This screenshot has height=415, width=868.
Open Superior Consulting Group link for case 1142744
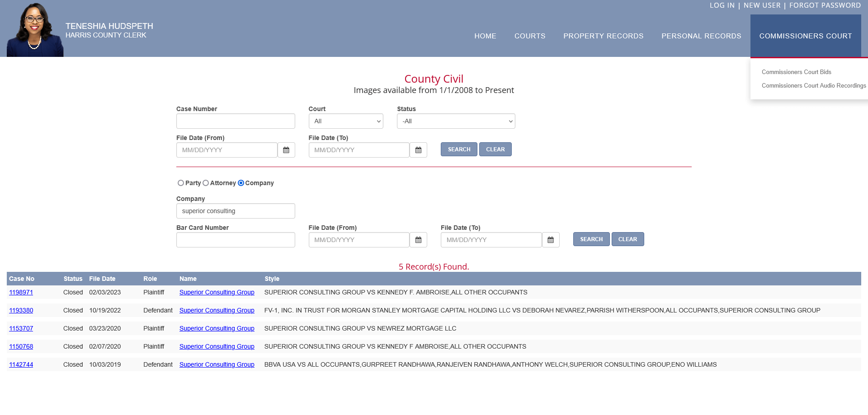coord(217,364)
